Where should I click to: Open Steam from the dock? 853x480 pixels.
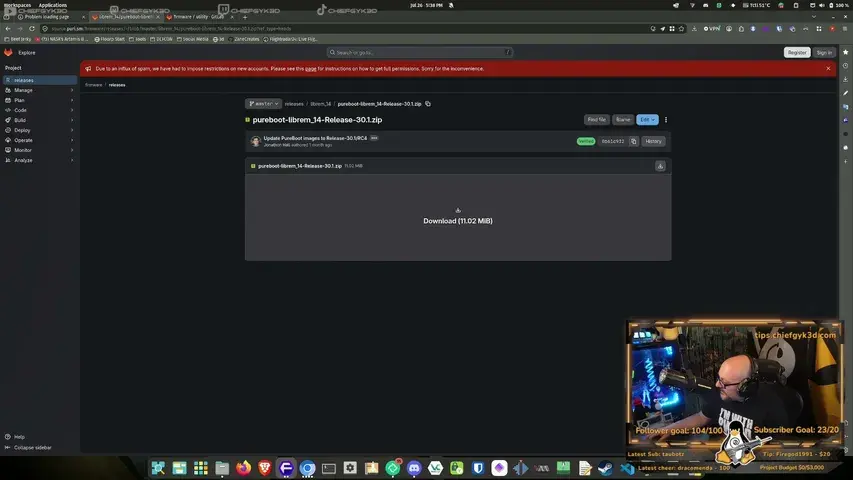pyautogui.click(x=605, y=467)
